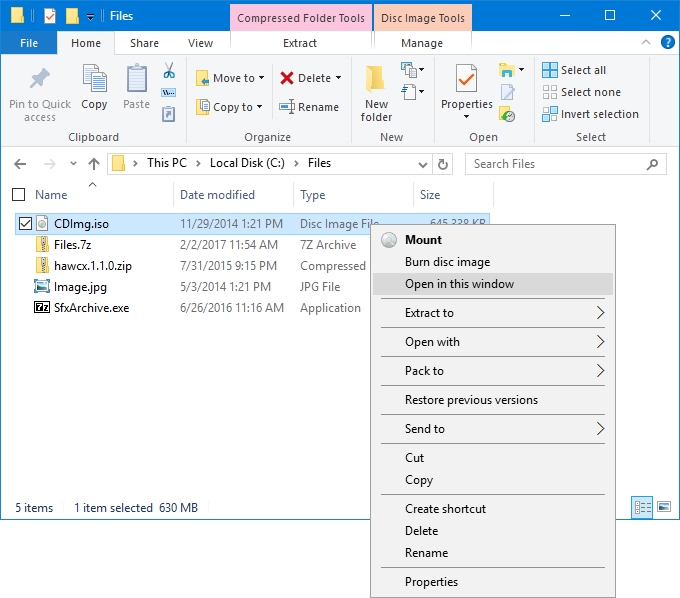Click the Invert selection icon
680x598 pixels.
coord(549,114)
